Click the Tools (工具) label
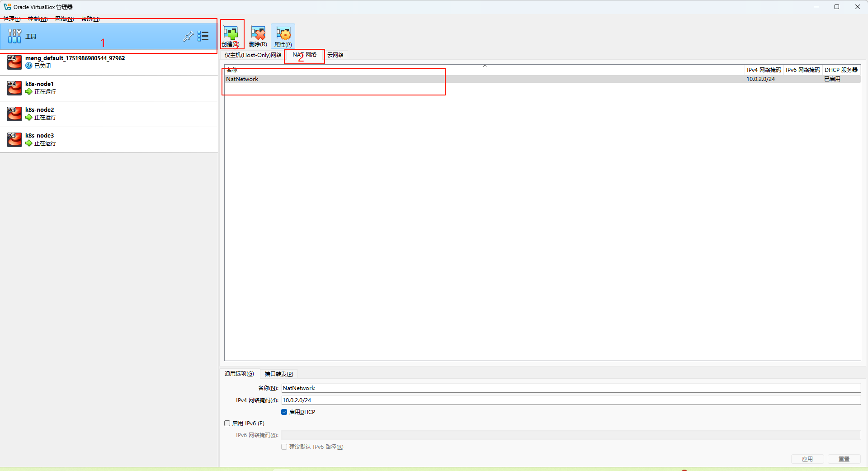 [x=31, y=37]
